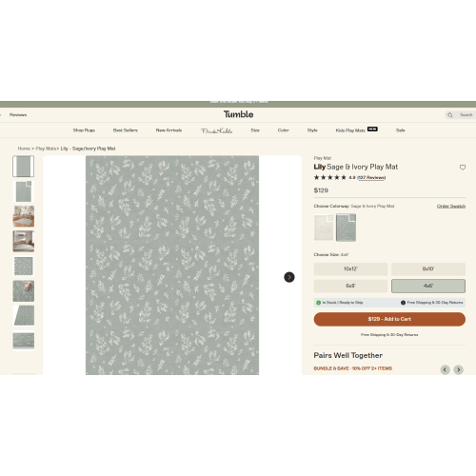Select seventh thumbnail of angled mat

tap(24, 316)
